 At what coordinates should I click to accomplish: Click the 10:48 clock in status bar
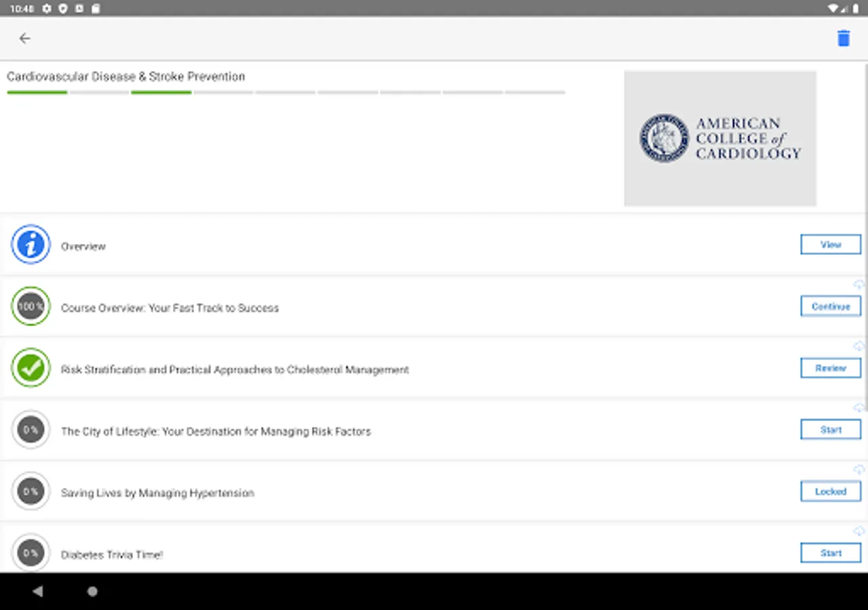tap(21, 8)
